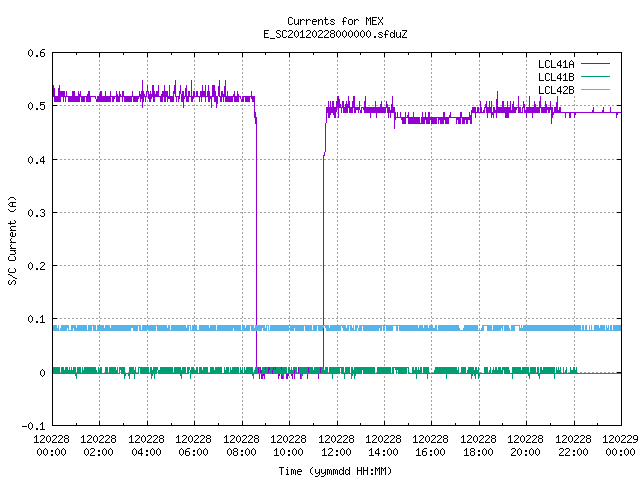640x480 pixels.
Task: Click the y-axis tick value 0.3
Action: [36, 213]
